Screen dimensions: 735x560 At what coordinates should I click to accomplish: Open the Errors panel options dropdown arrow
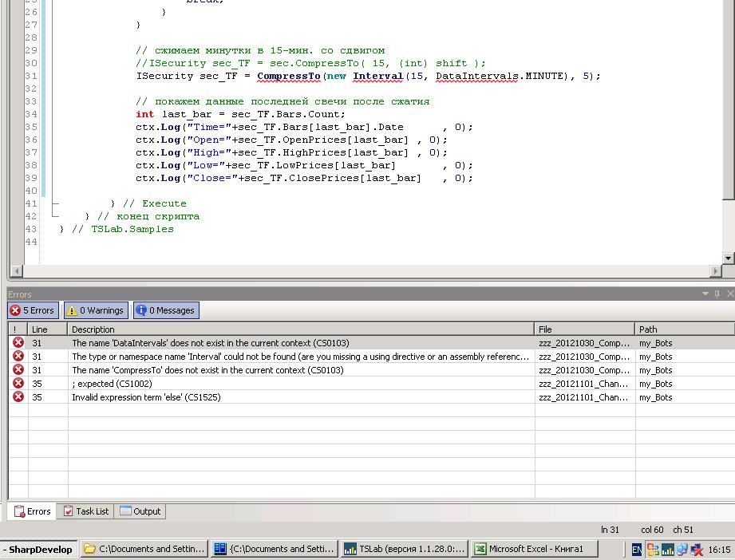pyautogui.click(x=705, y=294)
